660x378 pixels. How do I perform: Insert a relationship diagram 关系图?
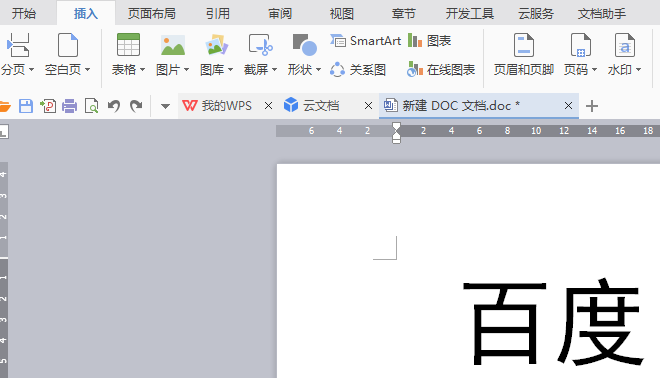pyautogui.click(x=358, y=69)
